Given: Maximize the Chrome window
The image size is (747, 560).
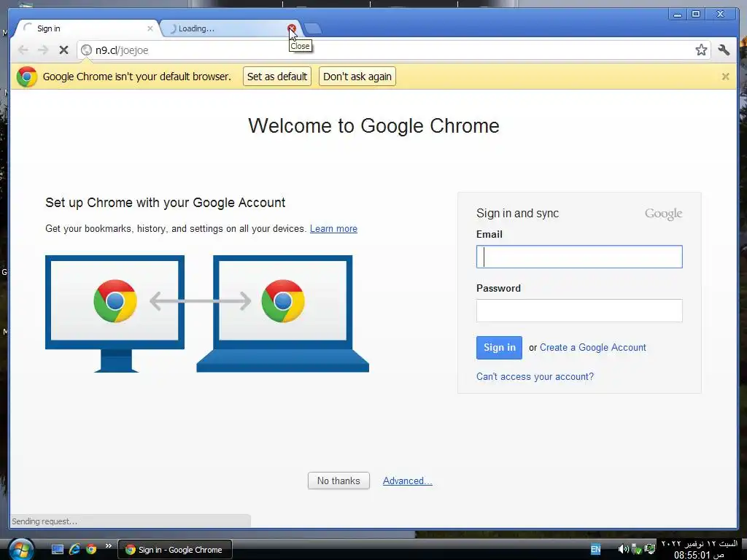Looking at the screenshot, I should [695, 15].
